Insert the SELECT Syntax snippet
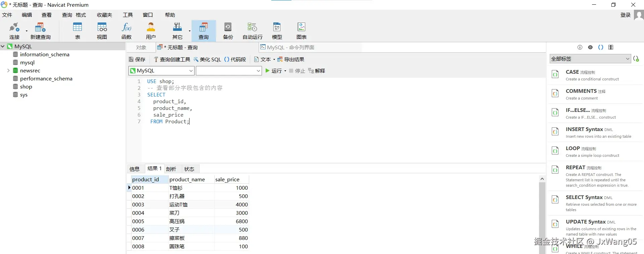Screen dimensions: 644x254 (x=595, y=203)
